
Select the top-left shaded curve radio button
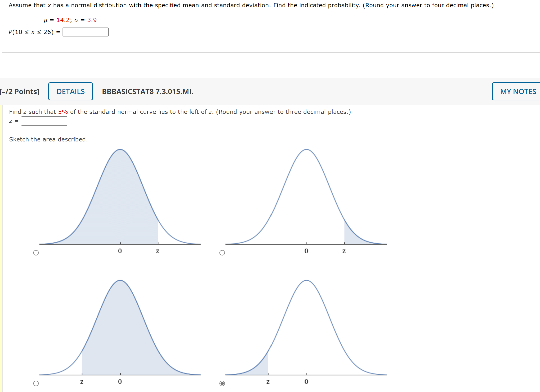36,252
